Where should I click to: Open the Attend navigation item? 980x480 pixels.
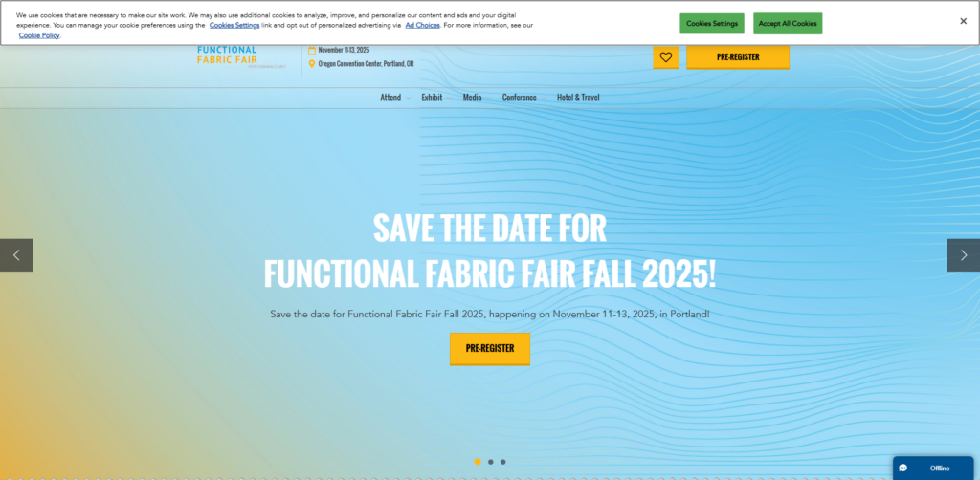(390, 98)
